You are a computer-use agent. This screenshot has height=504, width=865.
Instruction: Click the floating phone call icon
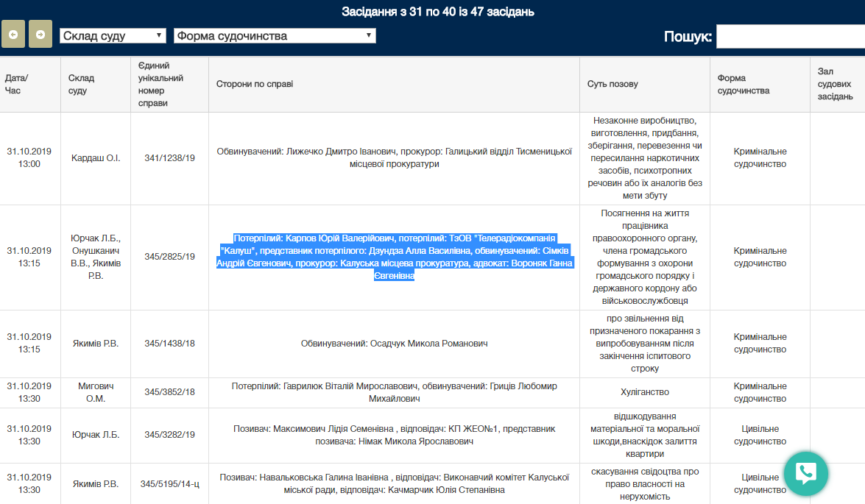[805, 473]
